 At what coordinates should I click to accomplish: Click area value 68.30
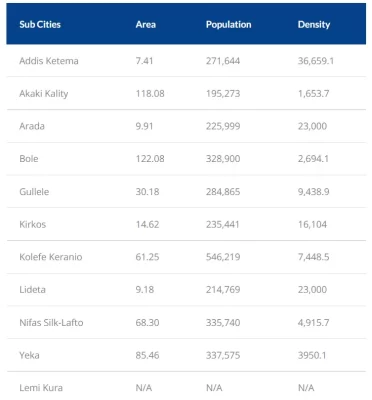tap(147, 323)
